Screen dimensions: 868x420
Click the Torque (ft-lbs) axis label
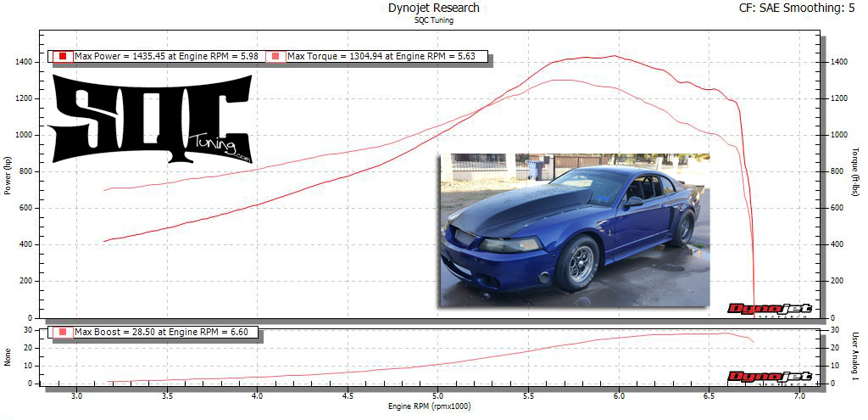click(856, 172)
